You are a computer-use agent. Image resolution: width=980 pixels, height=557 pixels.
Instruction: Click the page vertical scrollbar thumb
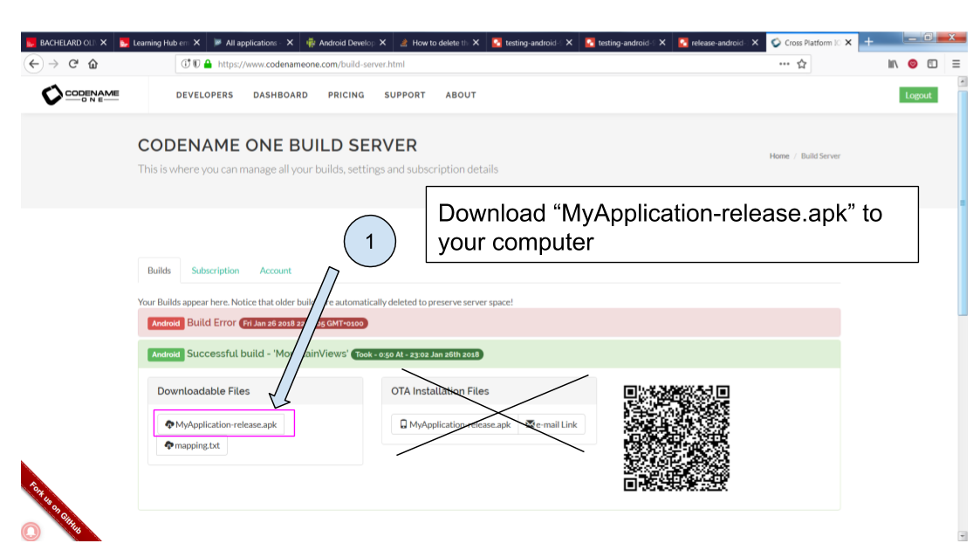click(x=963, y=203)
